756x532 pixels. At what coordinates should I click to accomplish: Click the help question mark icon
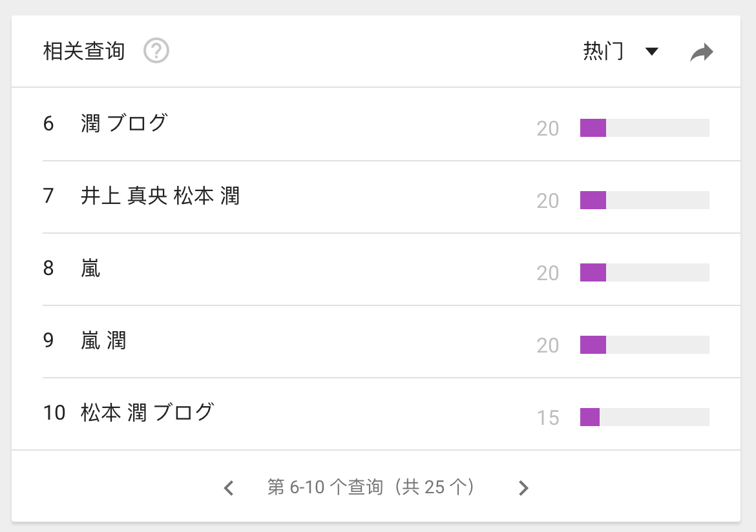pyautogui.click(x=156, y=51)
